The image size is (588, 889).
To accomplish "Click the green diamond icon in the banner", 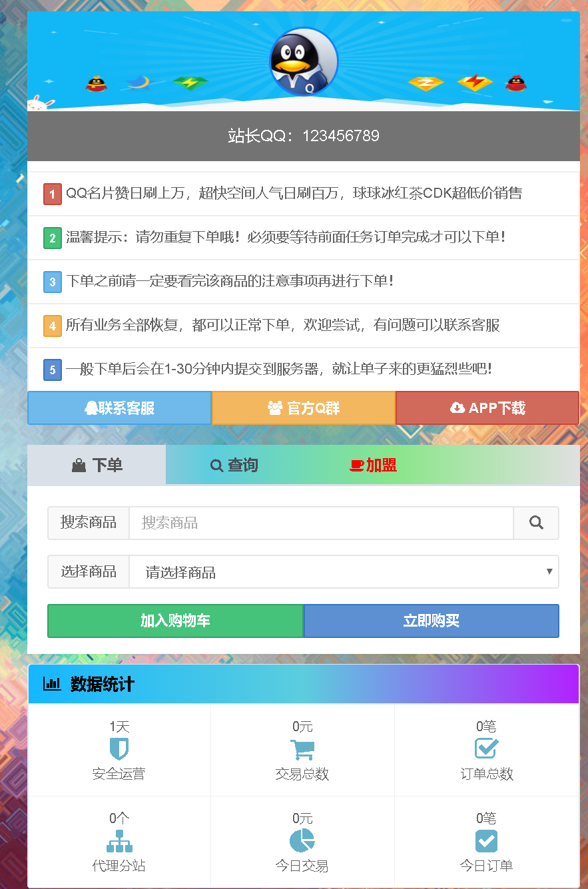I will click(190, 83).
